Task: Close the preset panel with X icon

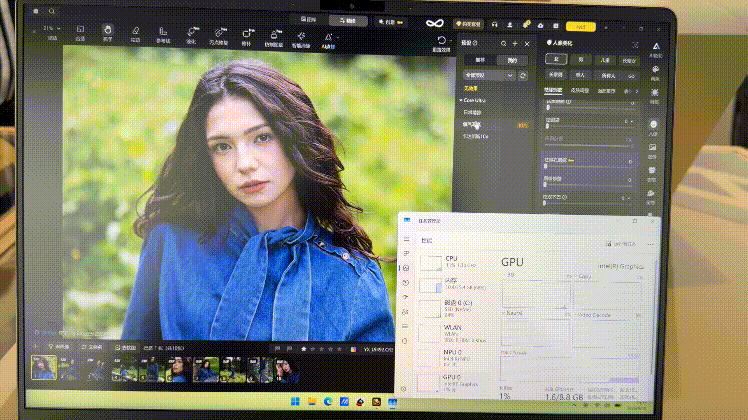Action: 527,43
